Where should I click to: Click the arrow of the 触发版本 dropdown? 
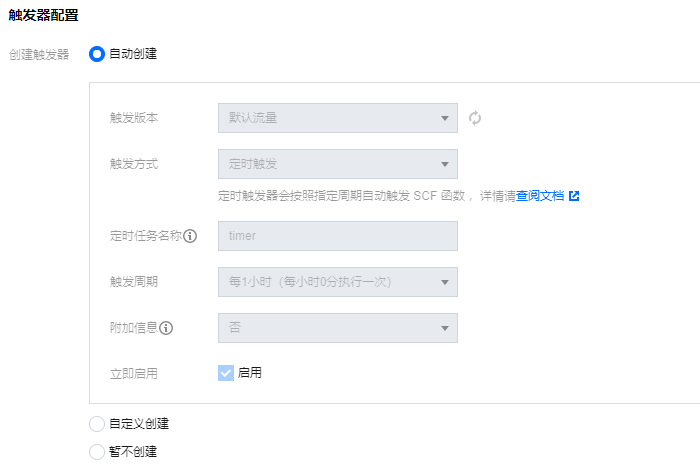[x=445, y=118]
